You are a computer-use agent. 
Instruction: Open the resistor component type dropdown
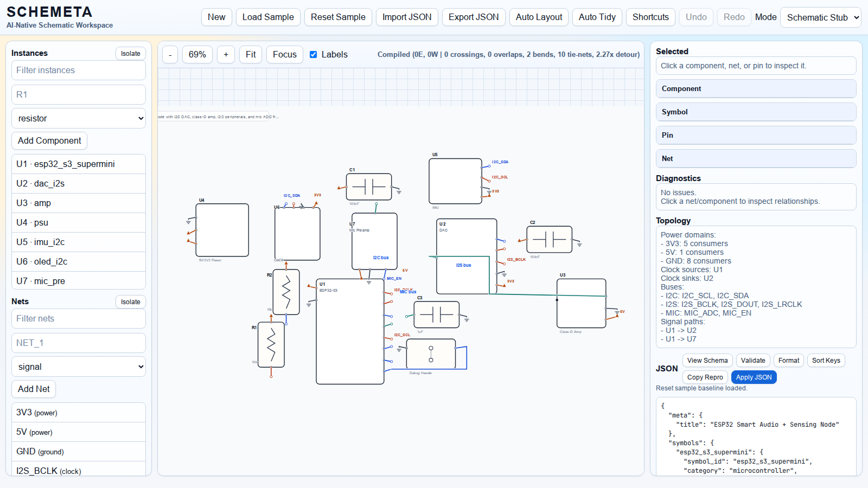[79, 118]
